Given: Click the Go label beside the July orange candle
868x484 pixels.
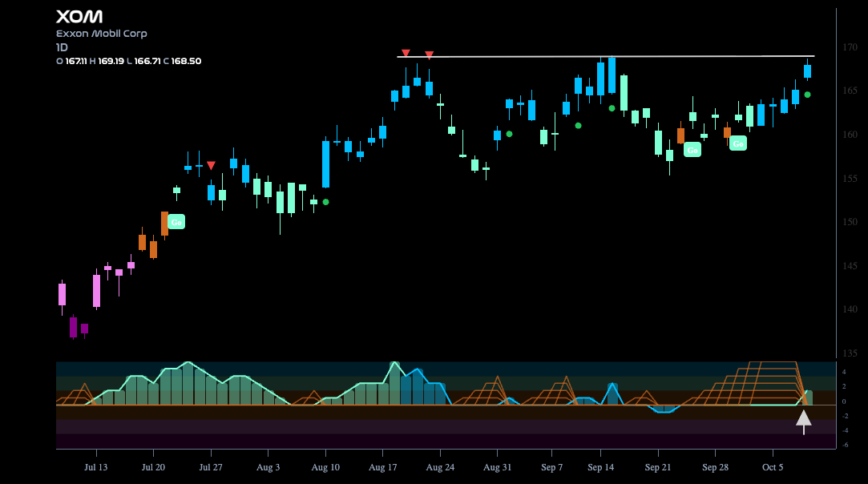Looking at the screenshot, I should (x=176, y=222).
